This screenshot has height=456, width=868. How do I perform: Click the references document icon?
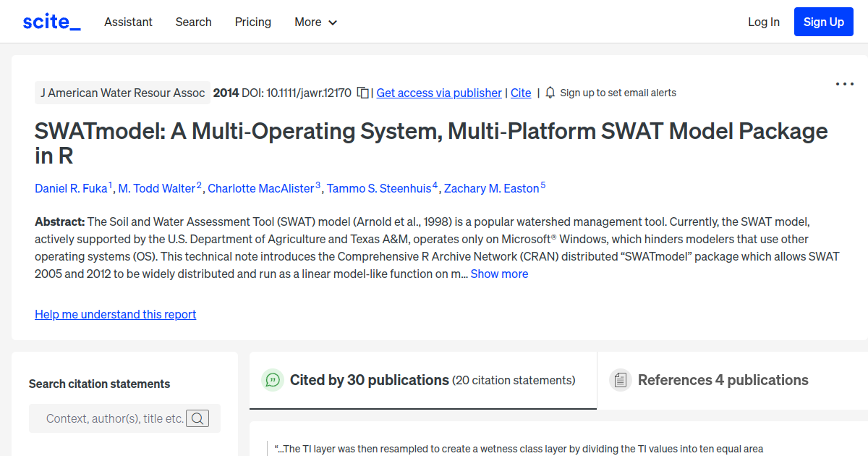click(620, 379)
